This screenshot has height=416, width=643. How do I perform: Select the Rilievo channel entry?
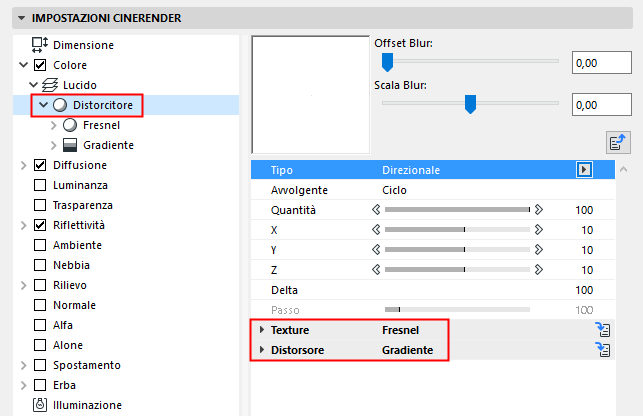coord(70,285)
